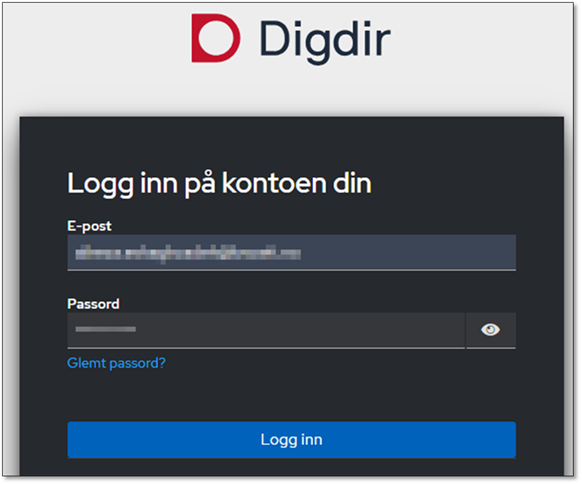Focus the Passord input field
Screen dimensions: 582x484
click(x=266, y=330)
